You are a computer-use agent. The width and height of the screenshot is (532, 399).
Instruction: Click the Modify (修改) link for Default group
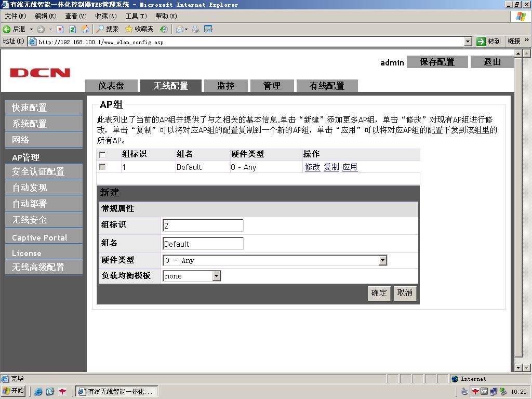312,167
